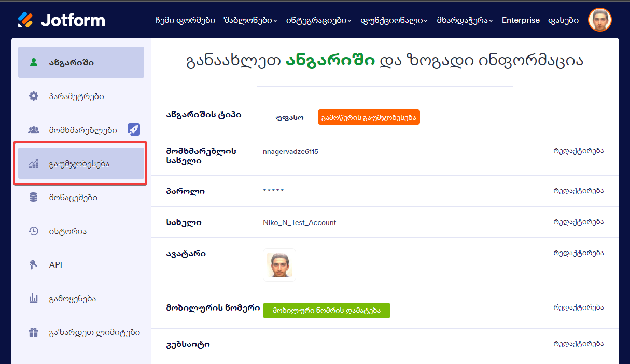Open the გამოყენება sidebar tab
Viewport: 630px width, 364px height.
tap(81, 298)
